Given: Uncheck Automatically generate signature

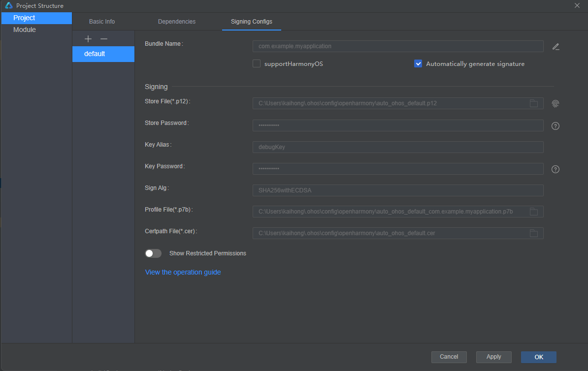Looking at the screenshot, I should [418, 63].
